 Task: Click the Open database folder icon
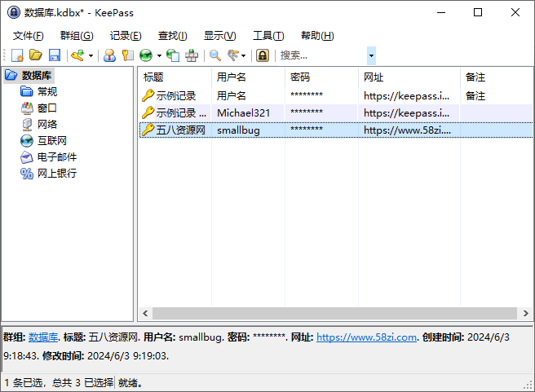coord(36,55)
